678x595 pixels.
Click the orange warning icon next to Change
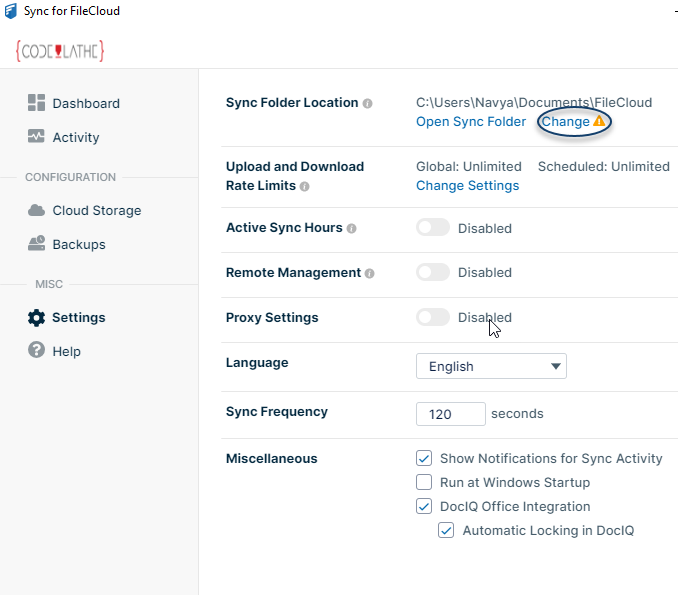[599, 121]
